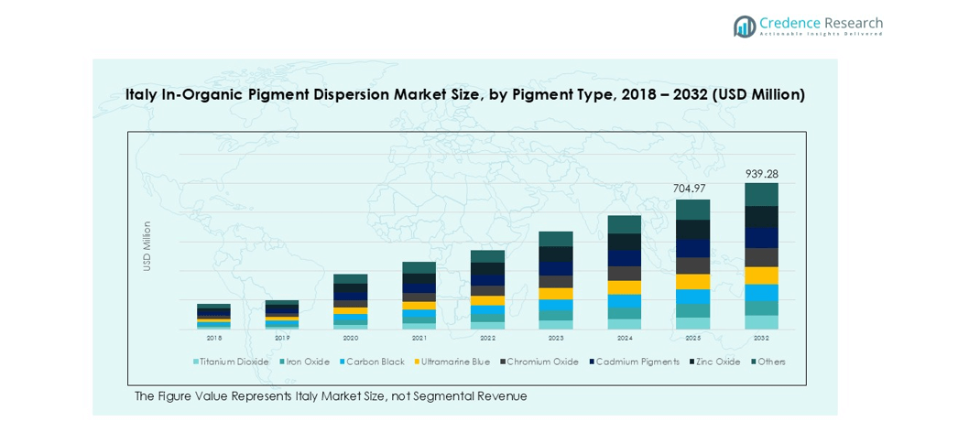
Task: Click the 704.97 data label
Action: pyautogui.click(x=693, y=189)
